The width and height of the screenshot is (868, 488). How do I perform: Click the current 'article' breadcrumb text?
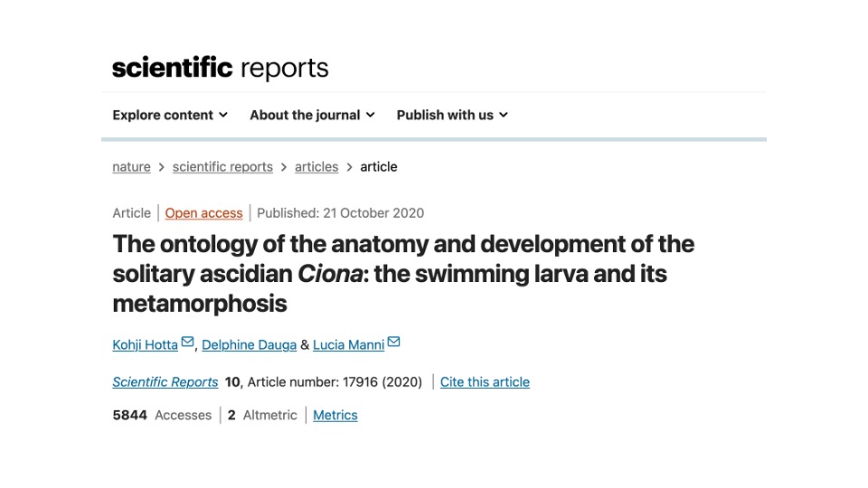tap(379, 167)
